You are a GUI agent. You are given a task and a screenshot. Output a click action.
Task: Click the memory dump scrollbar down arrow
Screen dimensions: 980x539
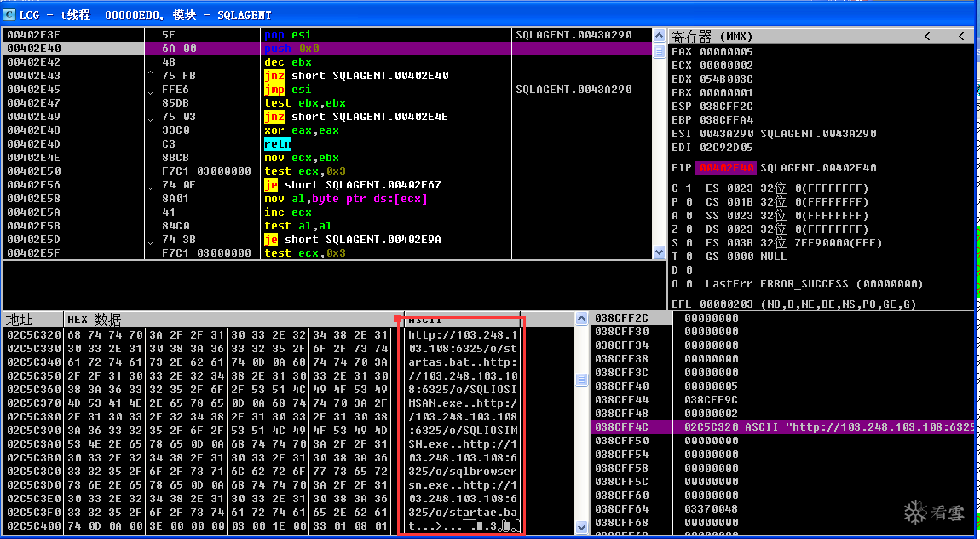coord(581,527)
